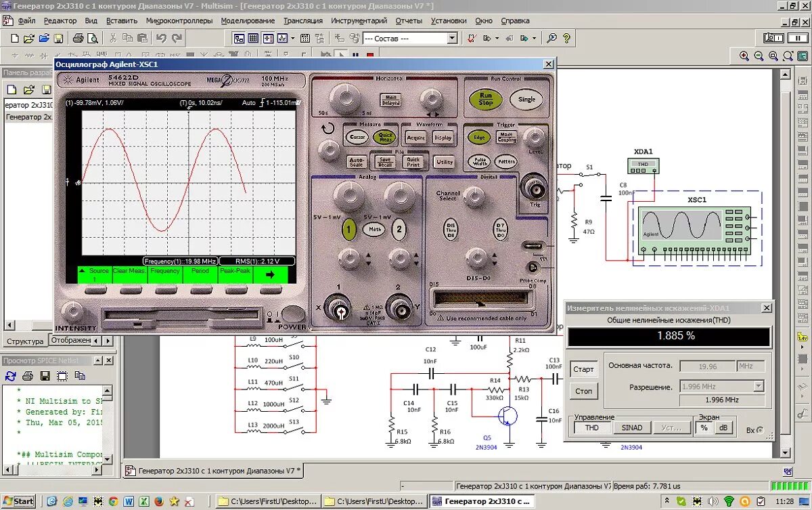Click the Zoom to area icon

pyautogui.click(x=773, y=56)
